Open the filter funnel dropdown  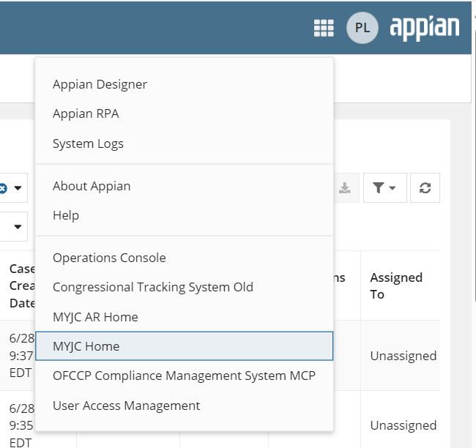(384, 188)
